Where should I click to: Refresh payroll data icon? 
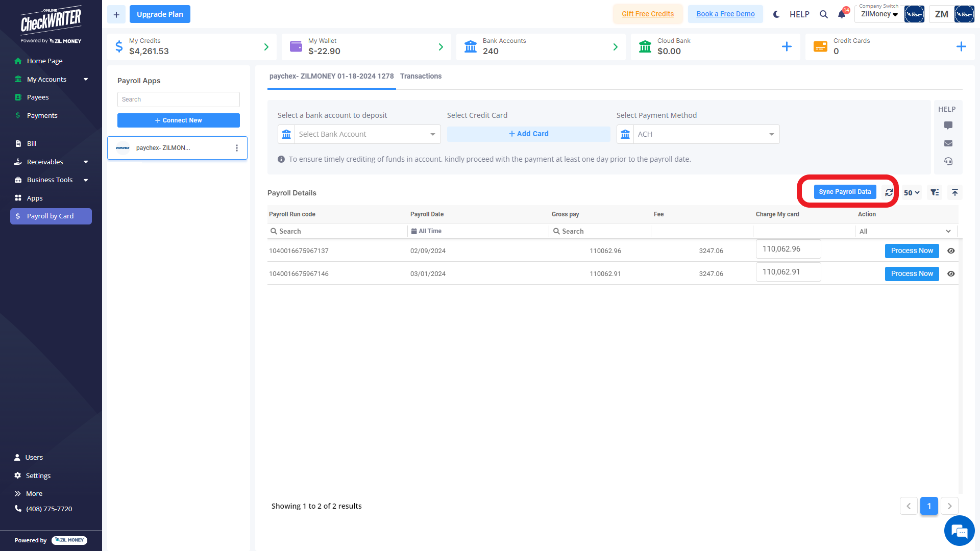[x=889, y=192]
